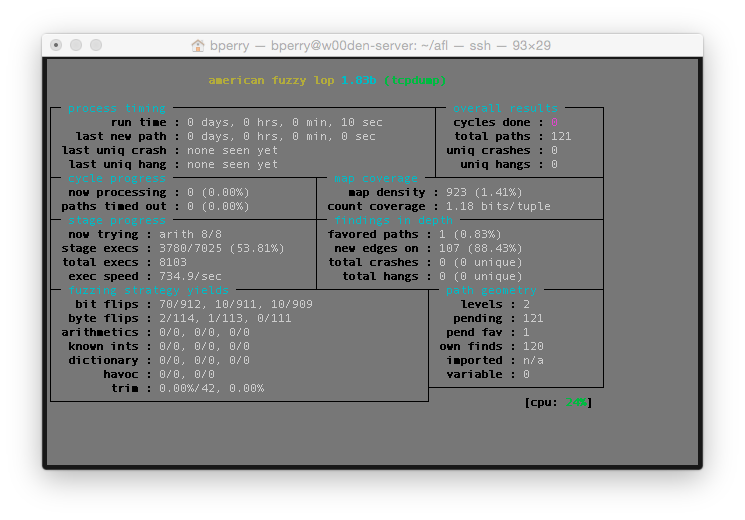Screen dimensions: 745x520
Task: Click the levels value '2'
Action: click(x=526, y=304)
